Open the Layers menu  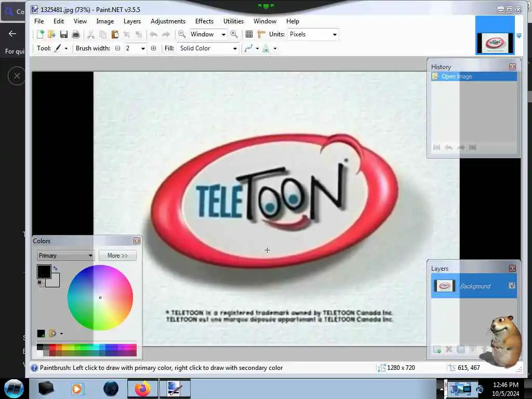point(132,21)
